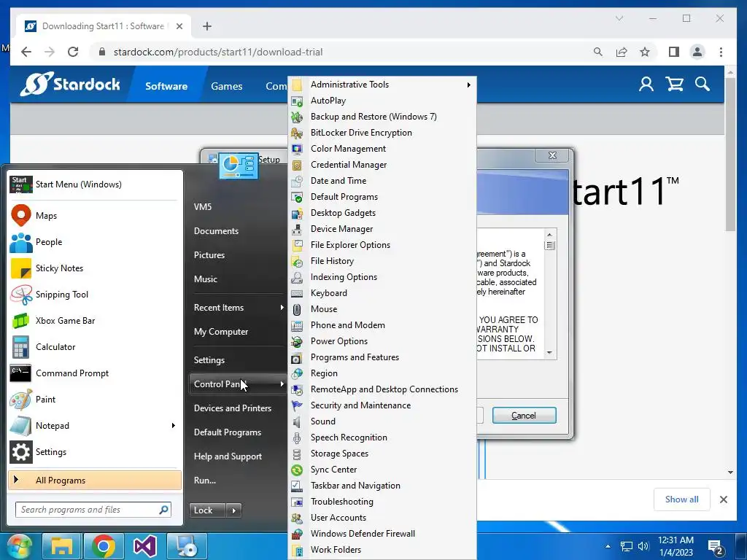The image size is (747, 560).
Task: Click the Software tab on Stardock site
Action: (x=166, y=86)
